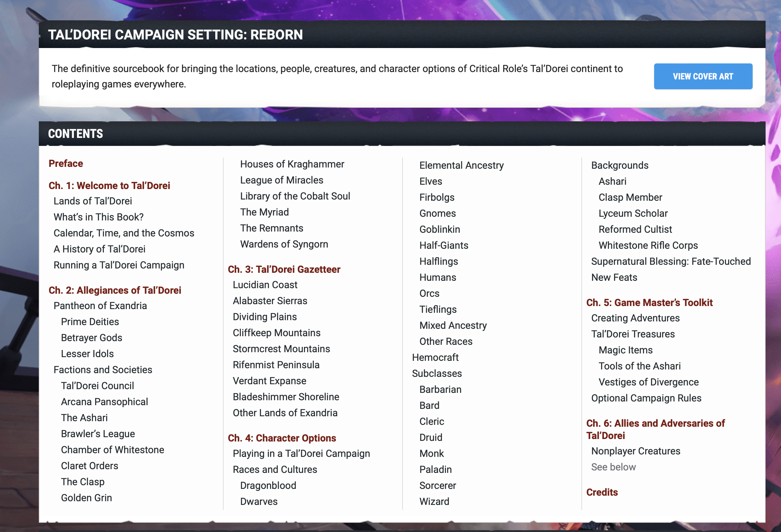781x532 pixels.
Task: Open Houses of Kraghammer link
Action: (x=292, y=164)
